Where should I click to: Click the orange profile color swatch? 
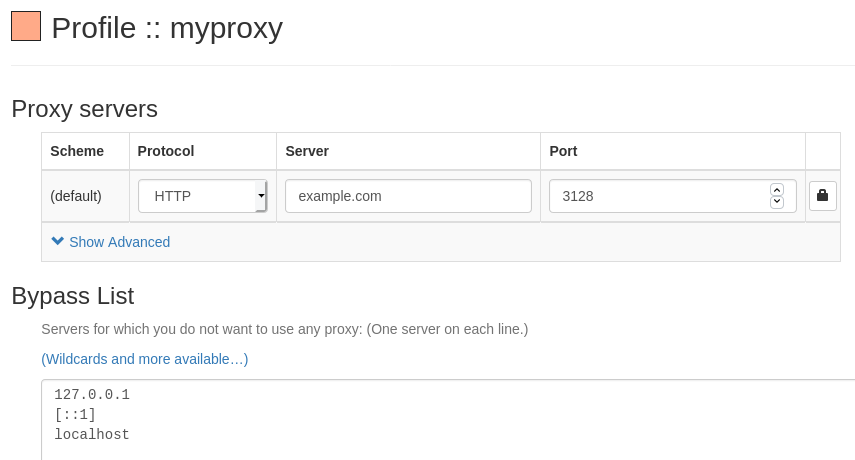[x=26, y=26]
